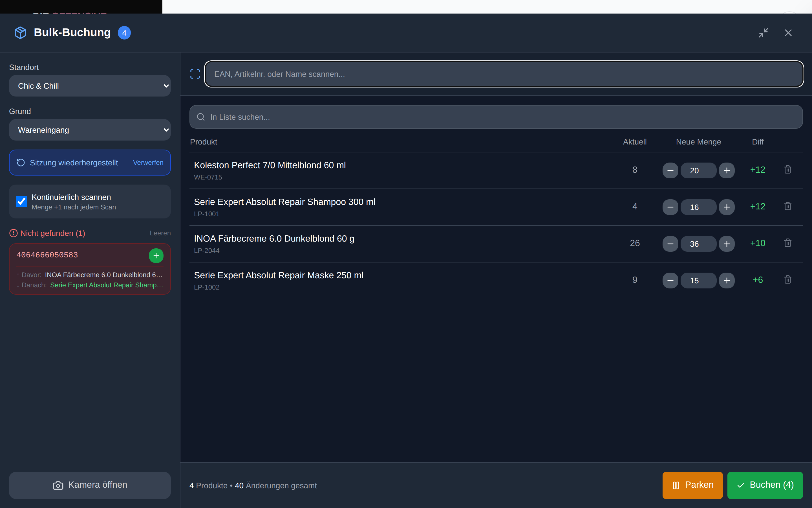
Task: Add unknown EAN 4064666050583 via green plus
Action: pos(156,256)
